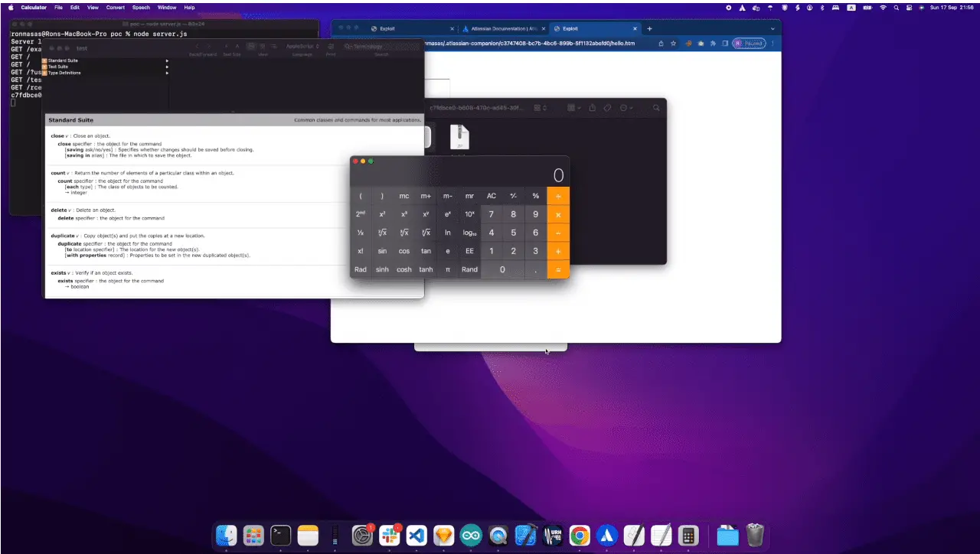Click the divide key in Calculator
The image size is (980, 554).
pyautogui.click(x=558, y=196)
